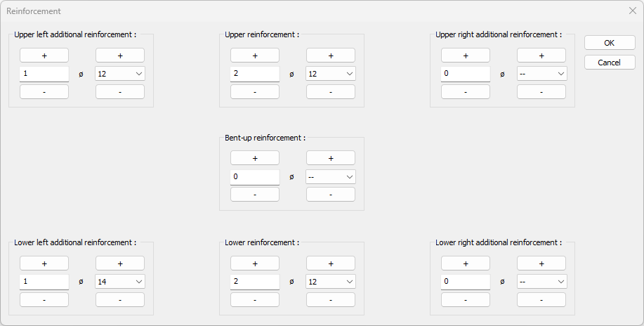The image size is (644, 326).
Task: Increase upper right additional reinforcement bar count
Action: click(x=466, y=56)
